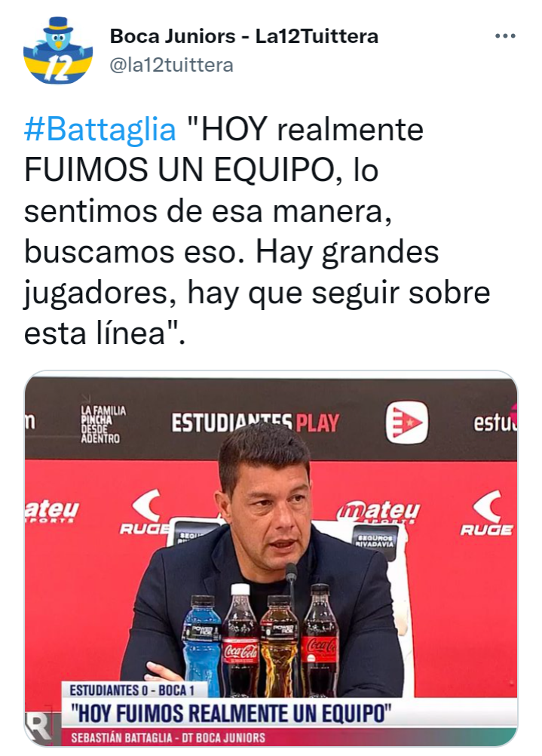Follow the #Battaglia hashtag link
Image resolution: width=542 pixels, height=756 pixels.
point(100,129)
